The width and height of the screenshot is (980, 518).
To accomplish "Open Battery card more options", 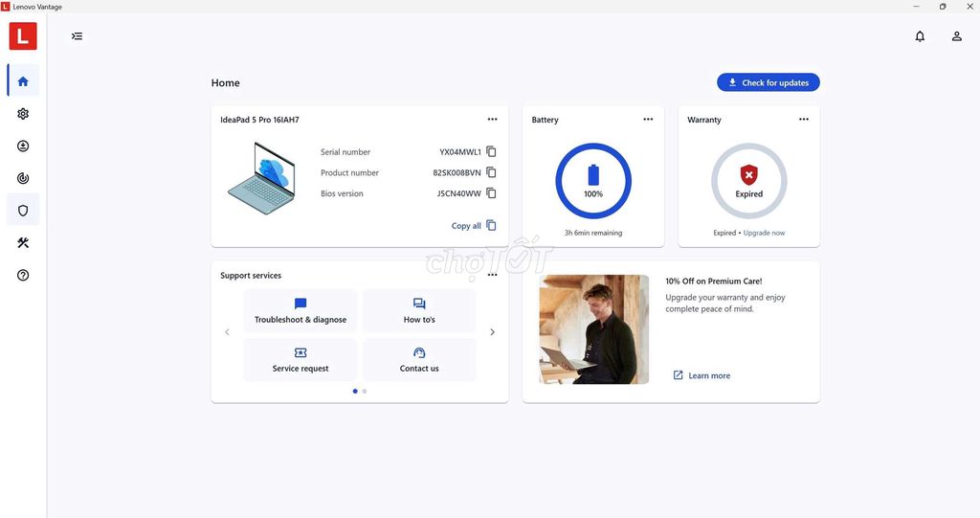I will 648,120.
